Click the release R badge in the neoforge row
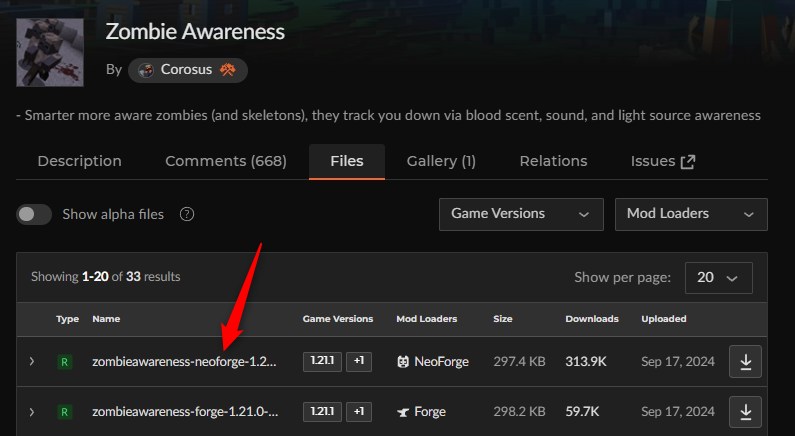Screen dimensions: 795x436 pos(64,362)
